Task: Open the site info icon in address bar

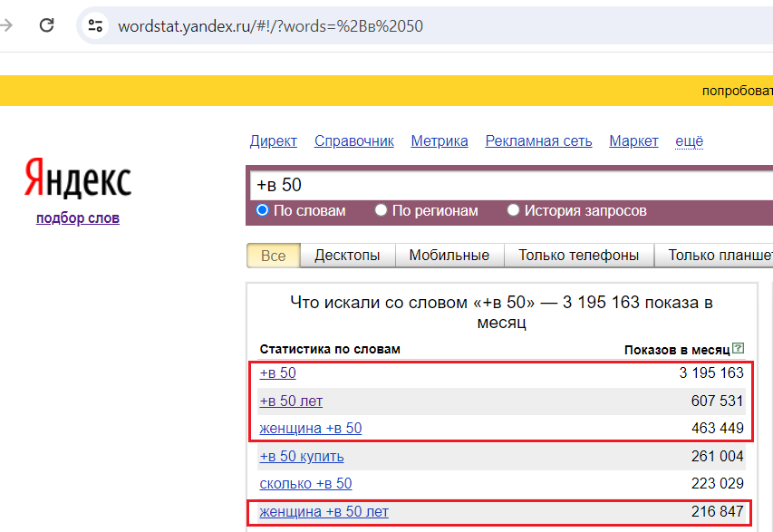Action: pos(95,25)
